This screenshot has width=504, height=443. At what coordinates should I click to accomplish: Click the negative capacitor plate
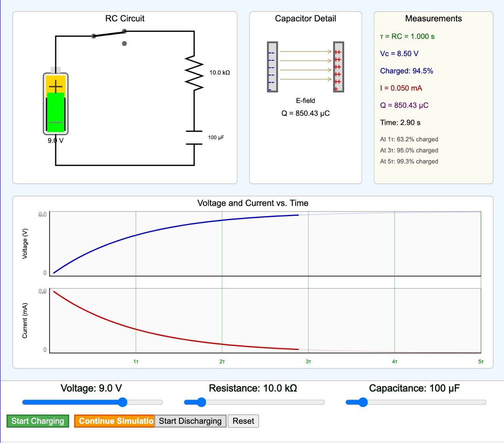pos(272,67)
